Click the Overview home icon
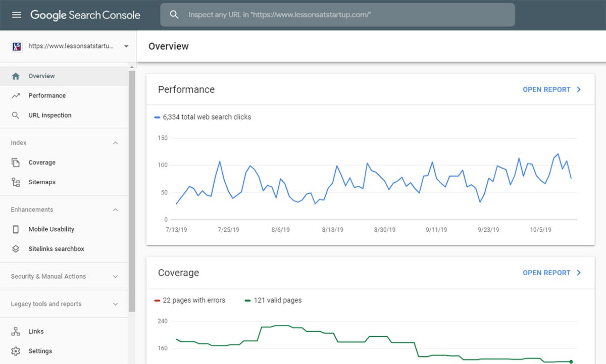606x364 pixels. 16,76
